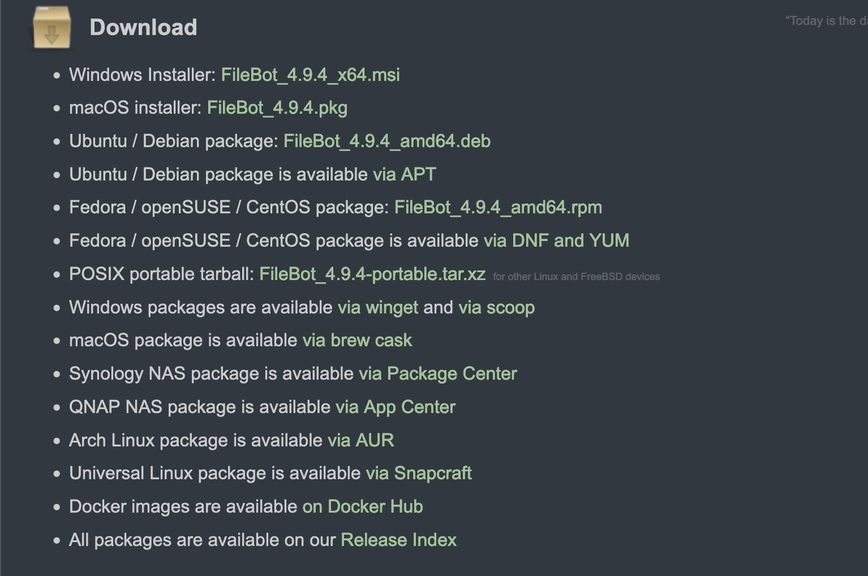
Task: Download FileBot_4.9.4_amd64.rpm package
Action: coord(498,207)
